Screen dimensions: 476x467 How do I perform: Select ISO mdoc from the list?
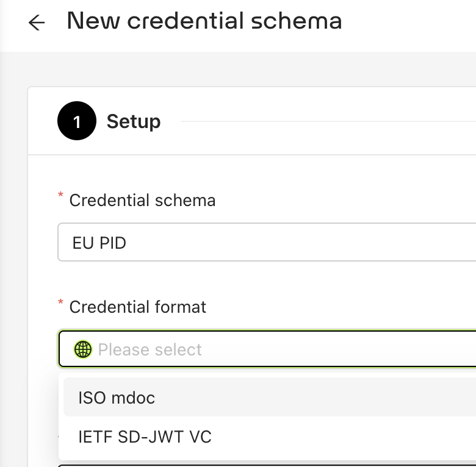(x=117, y=398)
